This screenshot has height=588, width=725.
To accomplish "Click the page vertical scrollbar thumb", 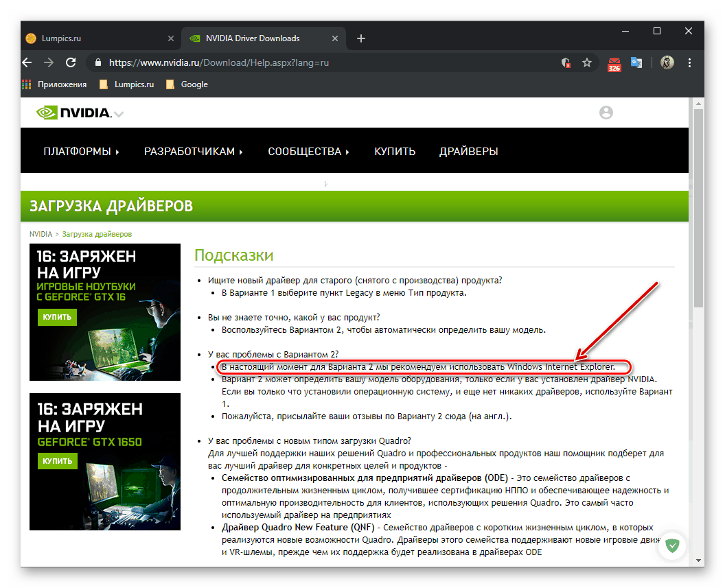I will pos(698,208).
